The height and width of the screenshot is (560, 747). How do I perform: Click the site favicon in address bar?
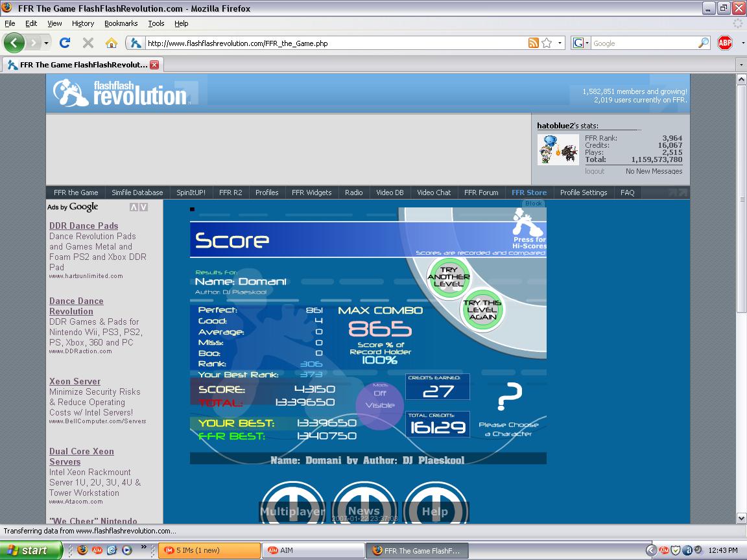tap(136, 43)
